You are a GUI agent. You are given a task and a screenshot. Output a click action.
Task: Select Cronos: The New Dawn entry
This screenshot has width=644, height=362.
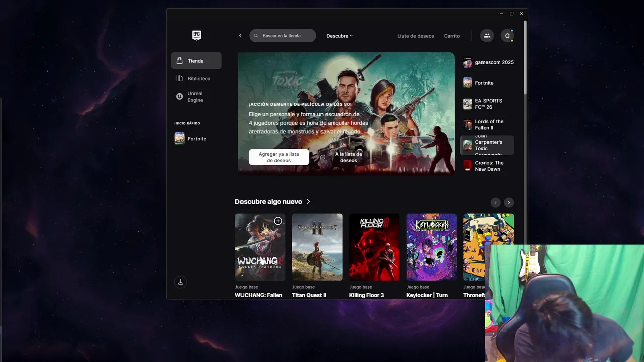487,166
